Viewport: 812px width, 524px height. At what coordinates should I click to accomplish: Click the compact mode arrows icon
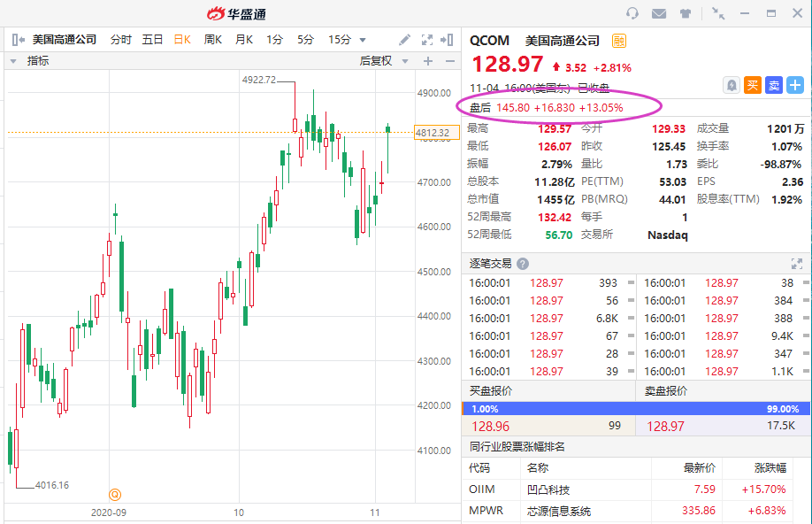(x=717, y=13)
